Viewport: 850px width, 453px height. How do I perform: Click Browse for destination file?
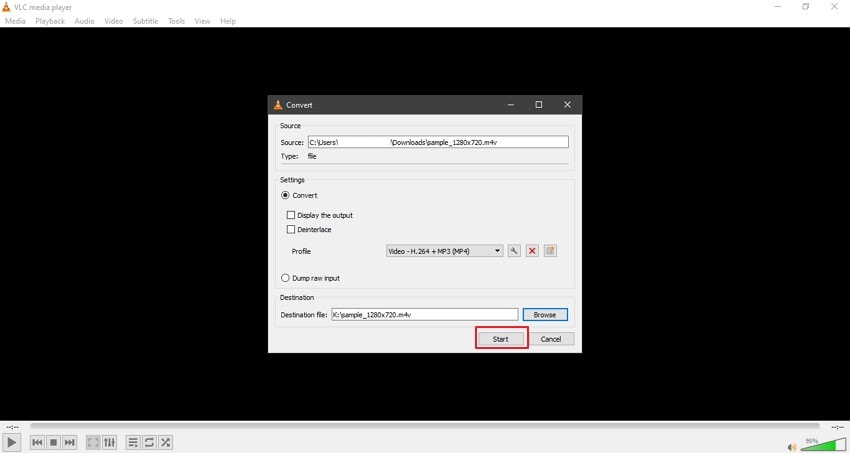click(x=545, y=314)
